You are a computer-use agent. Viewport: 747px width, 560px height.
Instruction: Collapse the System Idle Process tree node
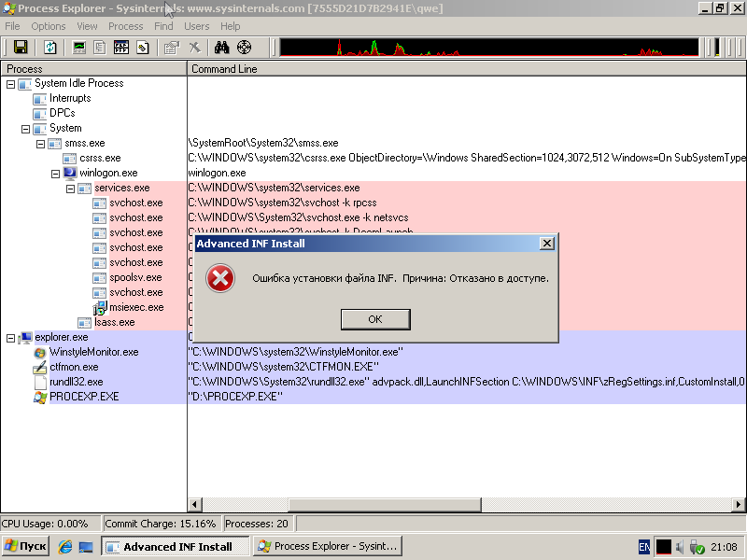point(11,83)
